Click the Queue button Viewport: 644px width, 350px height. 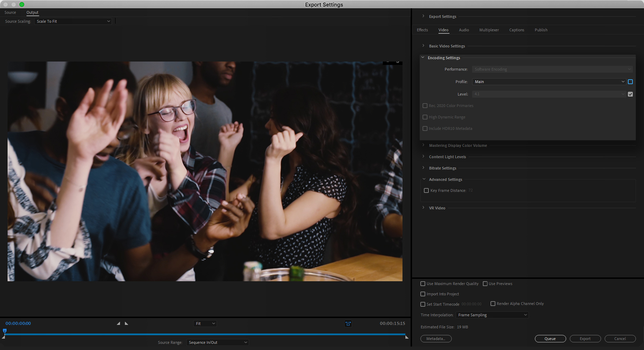550,339
